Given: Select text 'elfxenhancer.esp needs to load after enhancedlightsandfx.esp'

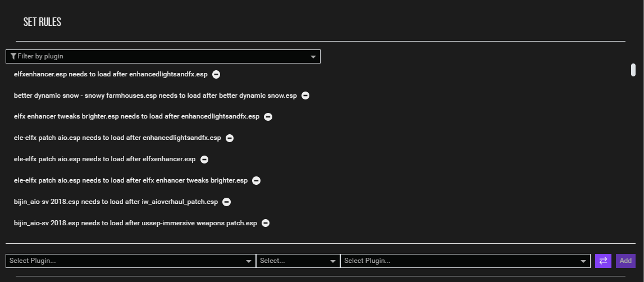Looking at the screenshot, I should 111,74.
